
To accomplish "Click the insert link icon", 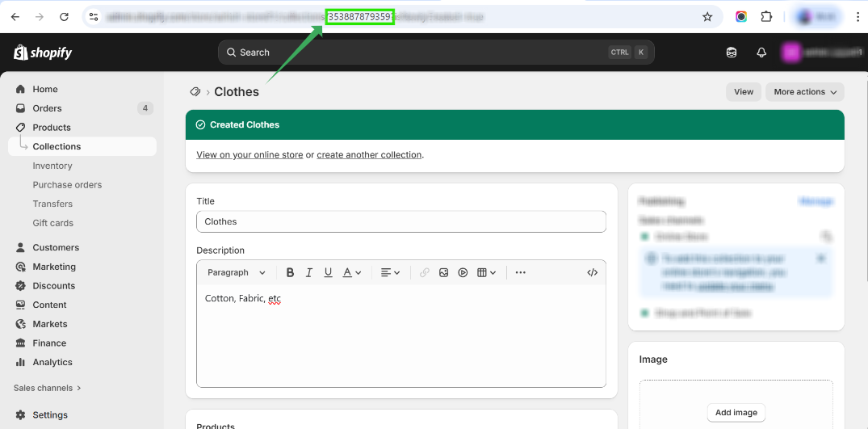I will pyautogui.click(x=425, y=272).
